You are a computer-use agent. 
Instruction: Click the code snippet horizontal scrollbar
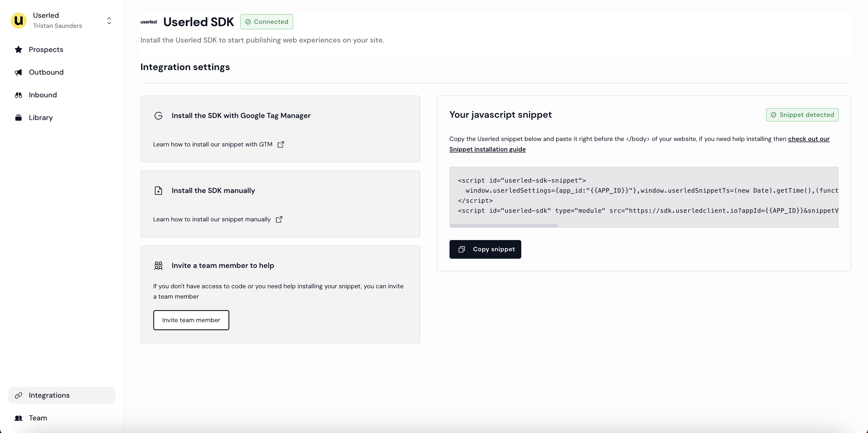(503, 225)
